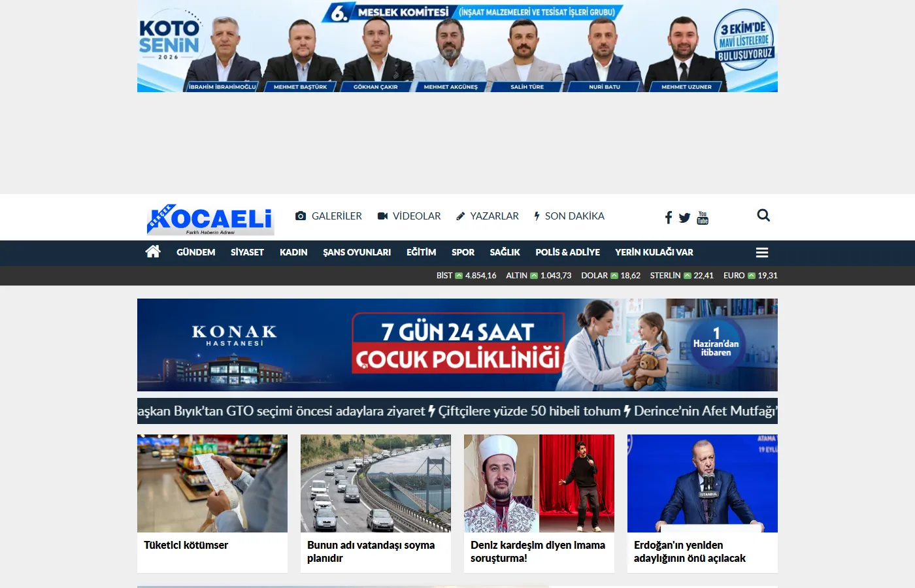The image size is (915, 588).
Task: Click BİST value 4.854,16
Action: pyautogui.click(x=480, y=276)
